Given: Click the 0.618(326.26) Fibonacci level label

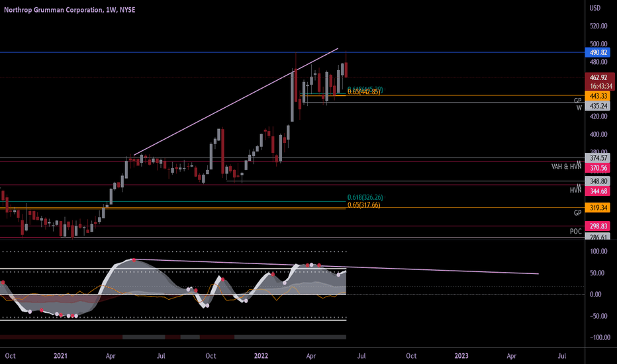Looking at the screenshot, I should tap(365, 197).
